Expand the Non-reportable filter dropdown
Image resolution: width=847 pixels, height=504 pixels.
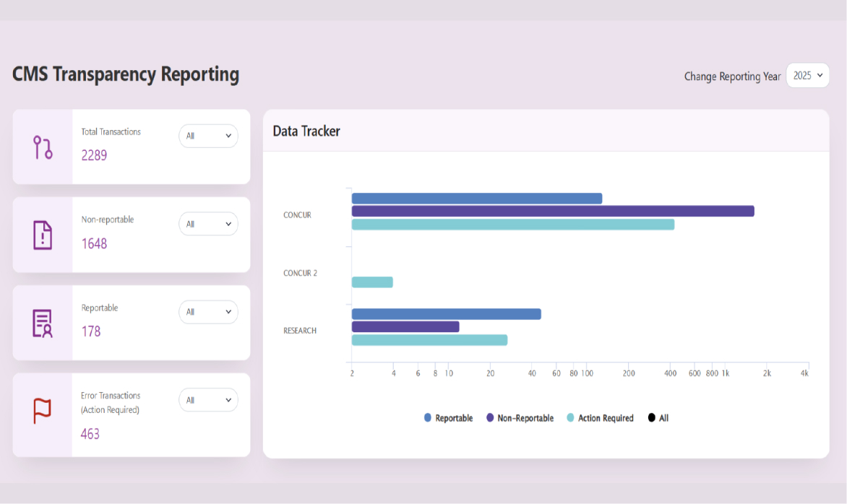[x=208, y=224]
